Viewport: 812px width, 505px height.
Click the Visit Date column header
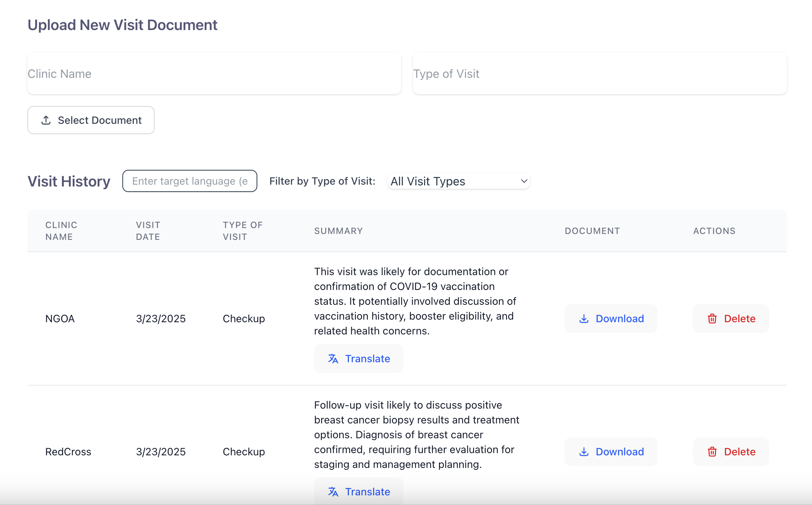coord(148,231)
